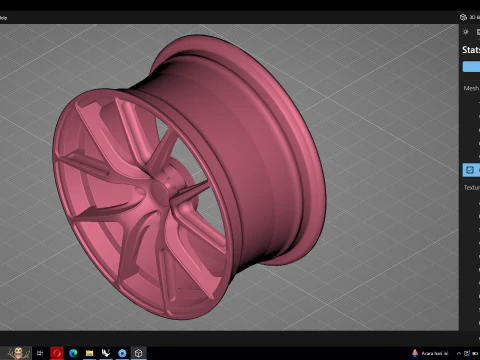Launch Opera browser from the taskbar

pos(57,353)
